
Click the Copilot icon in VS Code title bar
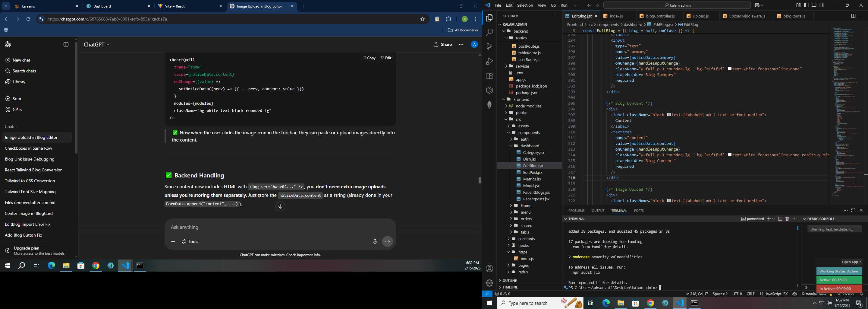click(x=756, y=5)
